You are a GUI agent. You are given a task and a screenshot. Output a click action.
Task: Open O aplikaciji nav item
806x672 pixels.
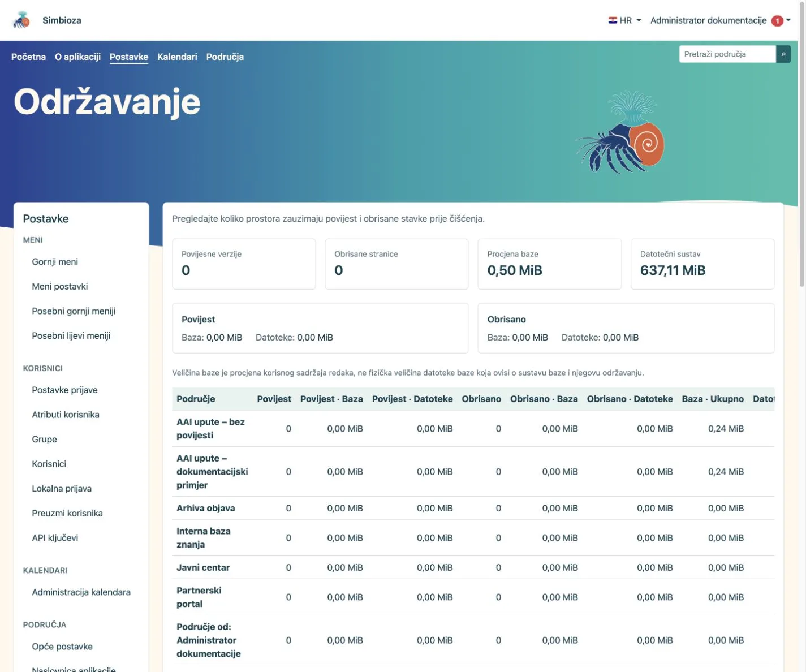coord(77,57)
